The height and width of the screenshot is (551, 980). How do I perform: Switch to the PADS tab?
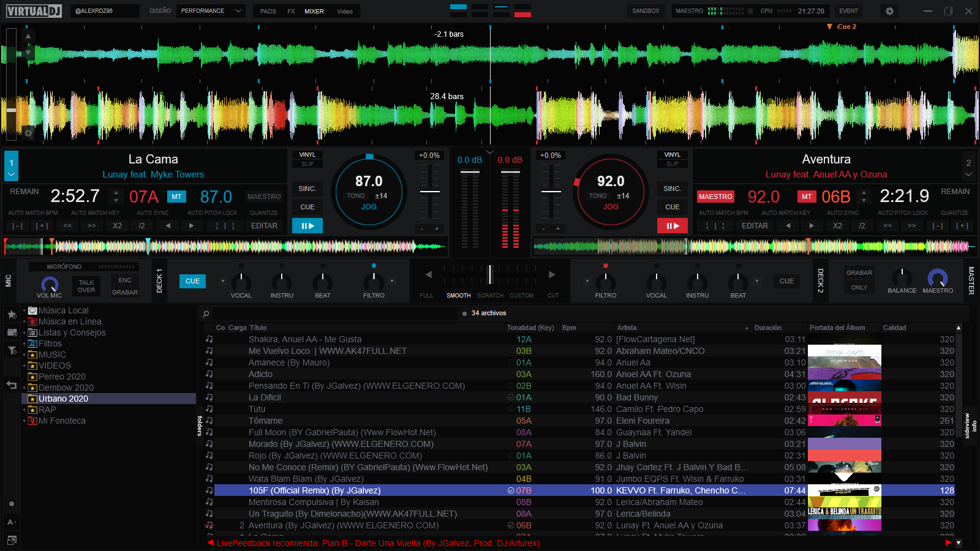268,11
